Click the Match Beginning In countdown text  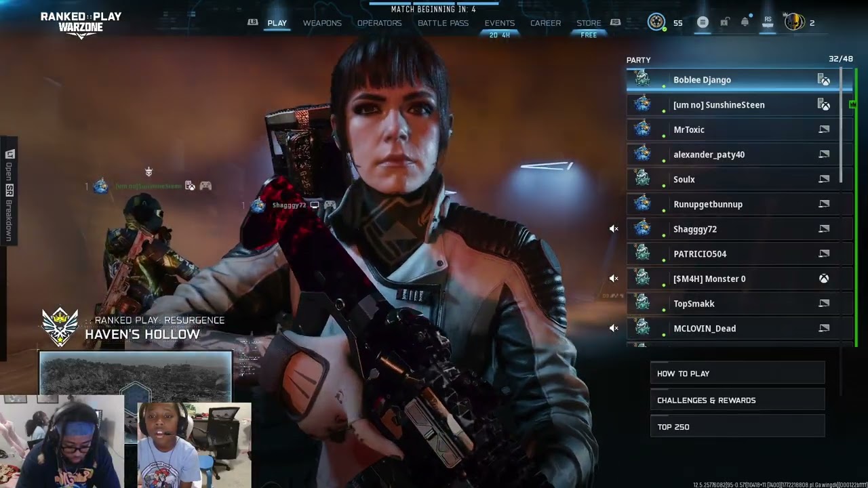433,9
